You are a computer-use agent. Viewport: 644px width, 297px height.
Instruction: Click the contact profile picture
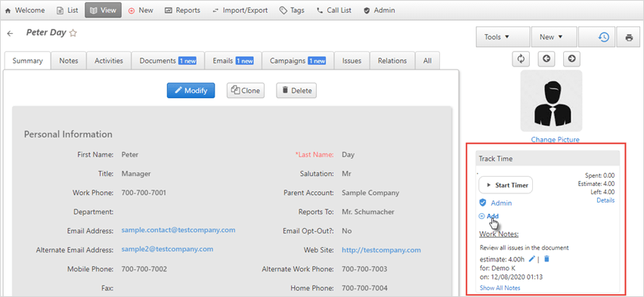551,101
